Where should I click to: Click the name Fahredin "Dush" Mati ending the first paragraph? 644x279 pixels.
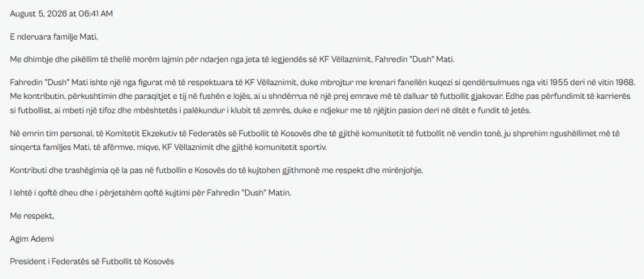(x=413, y=60)
